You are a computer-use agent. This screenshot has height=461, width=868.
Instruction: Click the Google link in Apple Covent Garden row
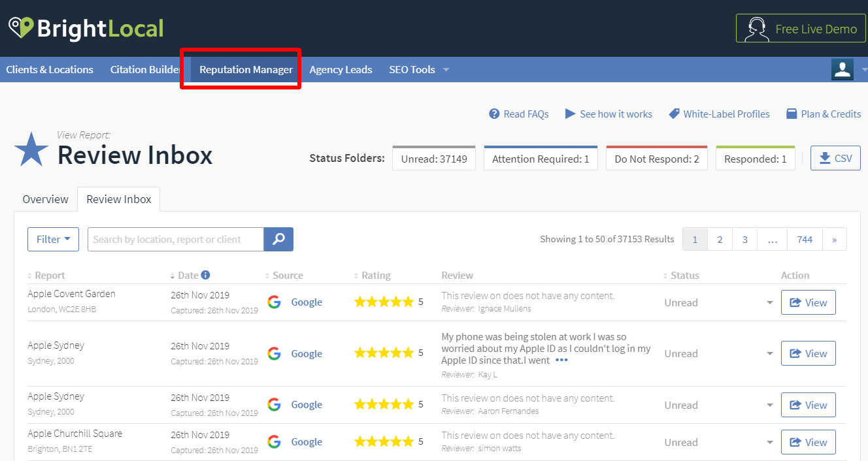click(307, 302)
